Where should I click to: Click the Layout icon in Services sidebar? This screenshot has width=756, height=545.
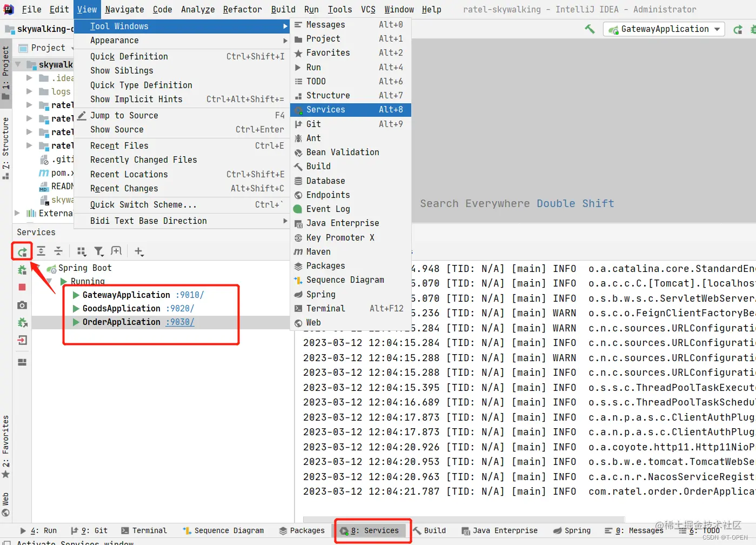[x=22, y=362]
